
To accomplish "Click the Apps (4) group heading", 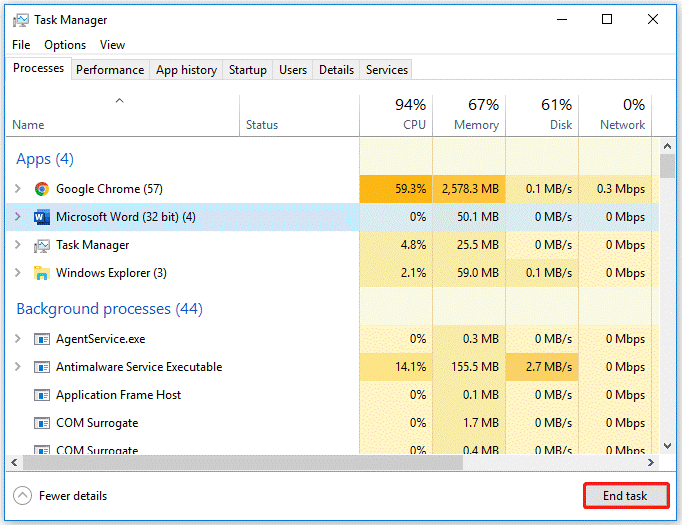I will [45, 159].
